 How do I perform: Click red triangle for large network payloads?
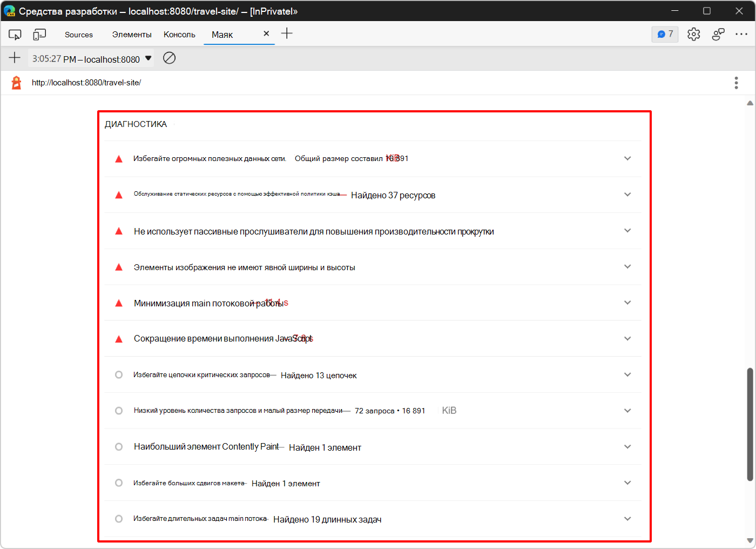[119, 159]
